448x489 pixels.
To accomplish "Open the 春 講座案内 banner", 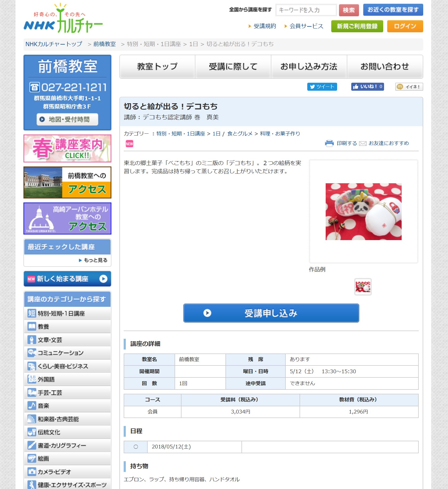I will point(67,148).
